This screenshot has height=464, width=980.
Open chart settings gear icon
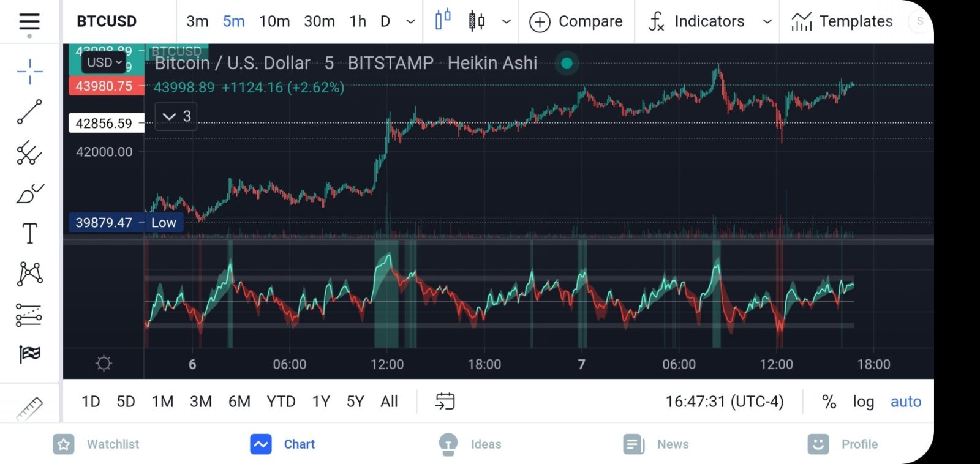[104, 364]
